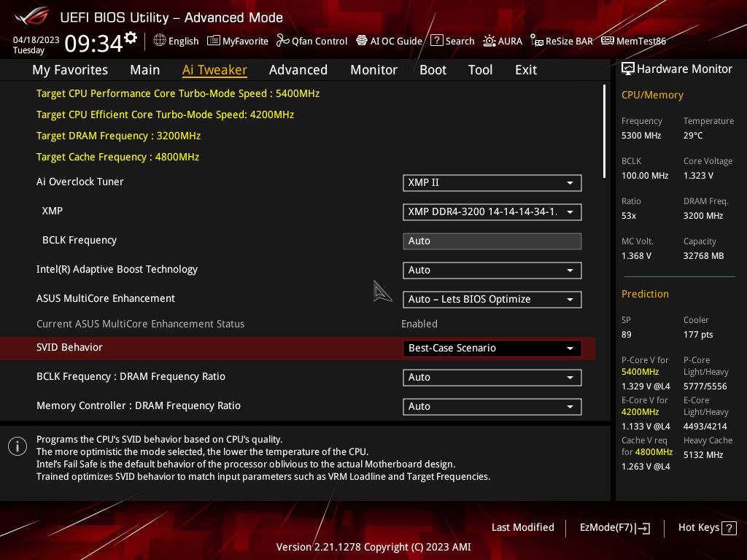Click the 29°C temperature reading
This screenshot has height=560, width=747.
click(x=693, y=136)
